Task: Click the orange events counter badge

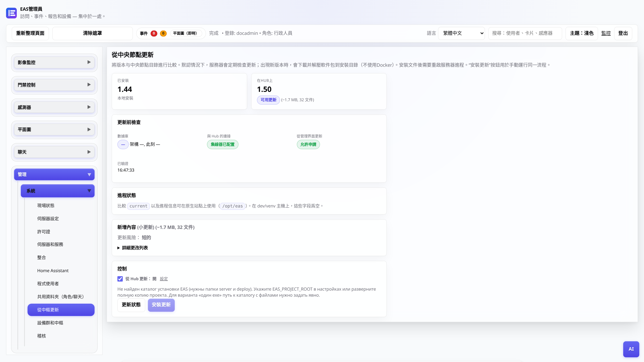Action: tap(163, 33)
